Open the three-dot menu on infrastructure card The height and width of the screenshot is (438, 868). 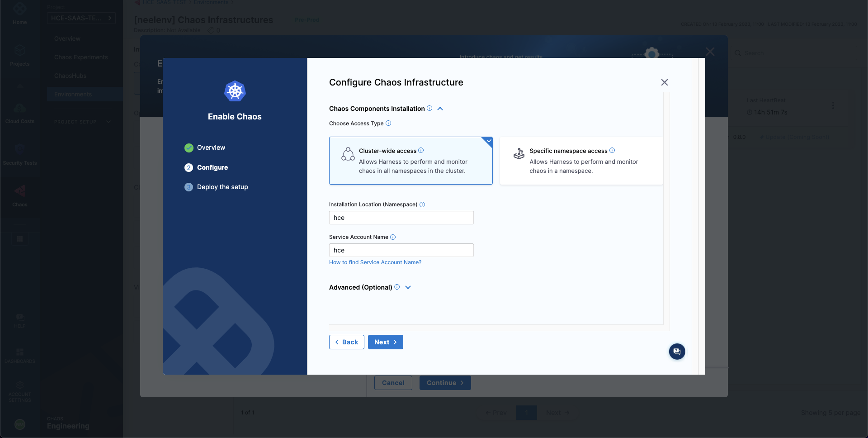pos(833,105)
